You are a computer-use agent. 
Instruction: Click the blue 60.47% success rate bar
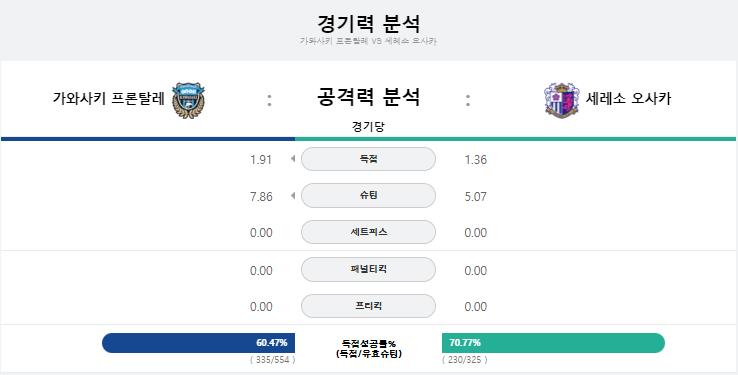[x=198, y=343]
